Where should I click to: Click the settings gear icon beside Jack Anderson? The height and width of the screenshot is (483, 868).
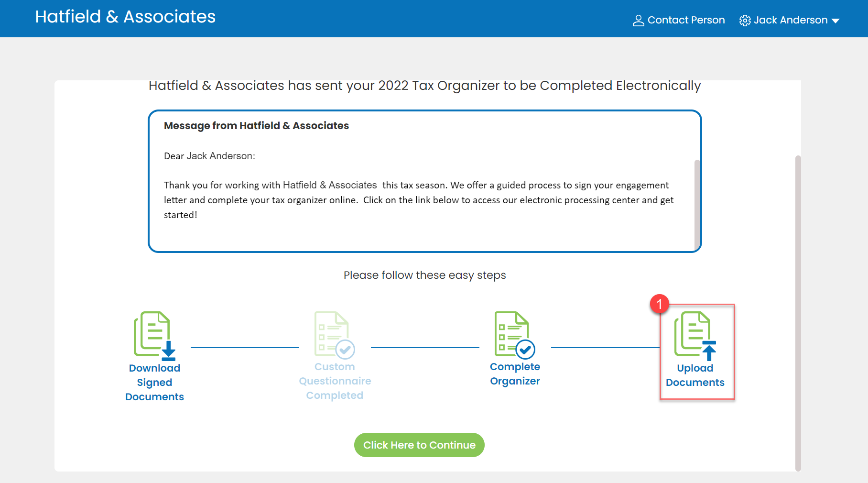pos(745,21)
